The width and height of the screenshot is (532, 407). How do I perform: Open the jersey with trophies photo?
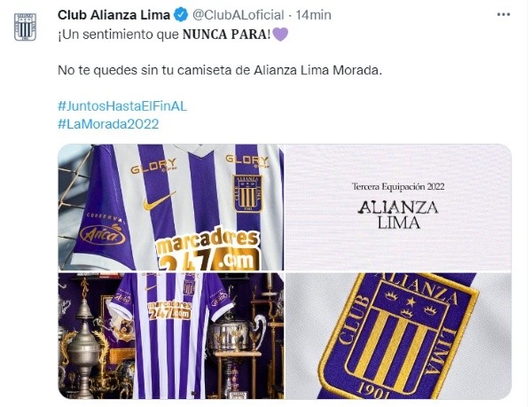171,336
